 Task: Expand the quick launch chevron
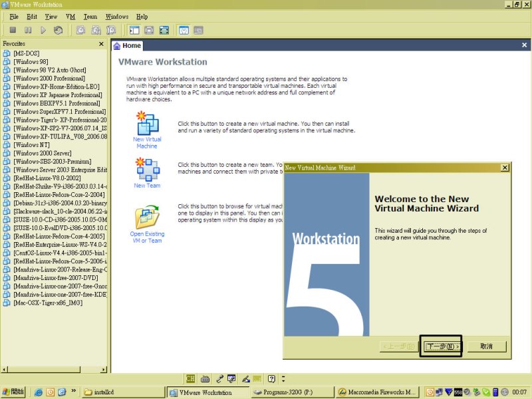74,391
